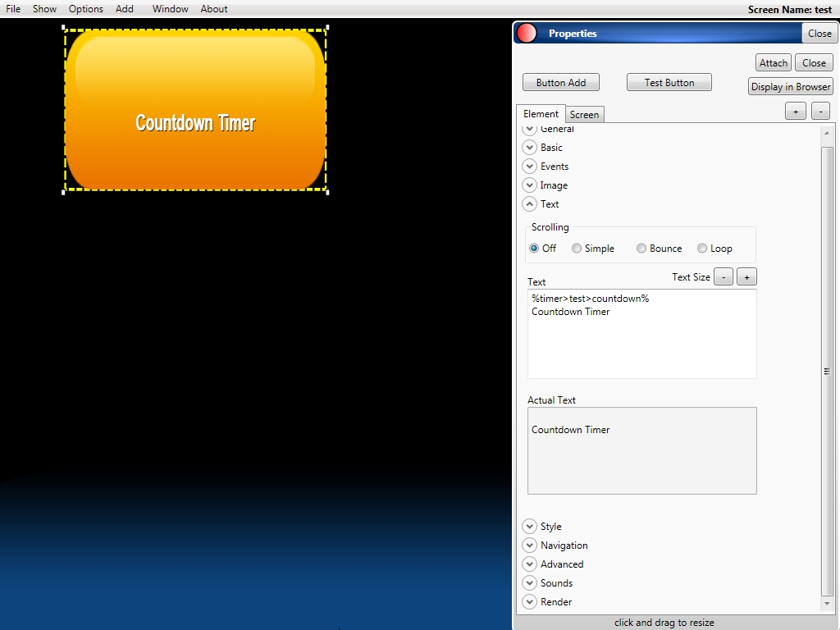Open the Add menu
The image size is (840, 630).
click(125, 9)
